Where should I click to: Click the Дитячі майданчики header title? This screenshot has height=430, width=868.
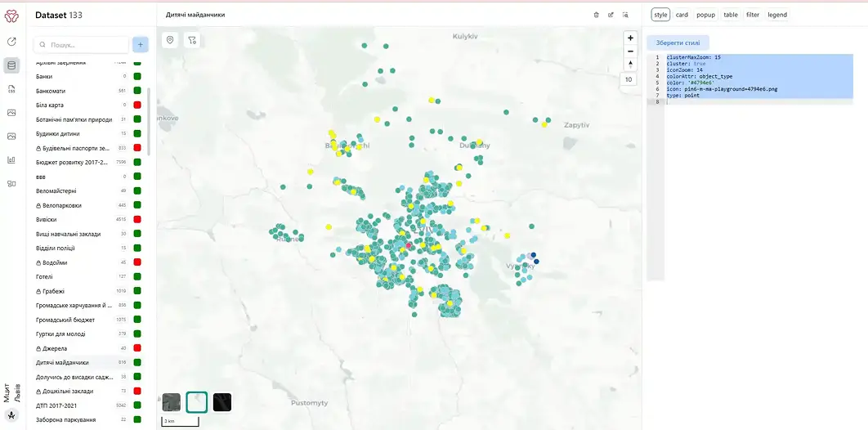pos(195,15)
